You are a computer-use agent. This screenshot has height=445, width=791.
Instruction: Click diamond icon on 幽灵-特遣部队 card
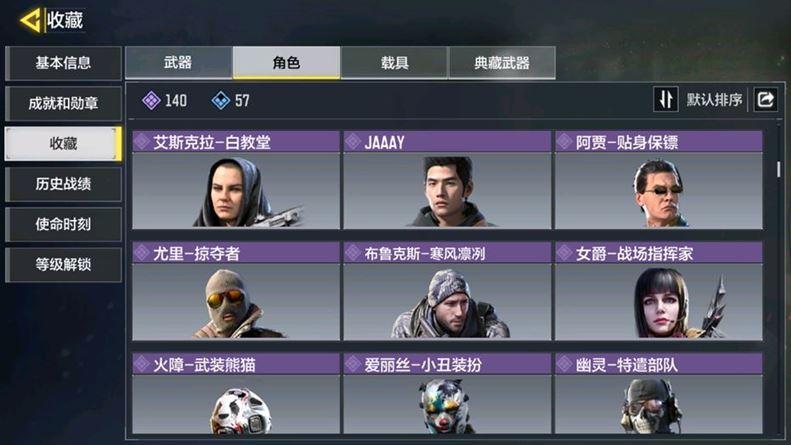564,364
